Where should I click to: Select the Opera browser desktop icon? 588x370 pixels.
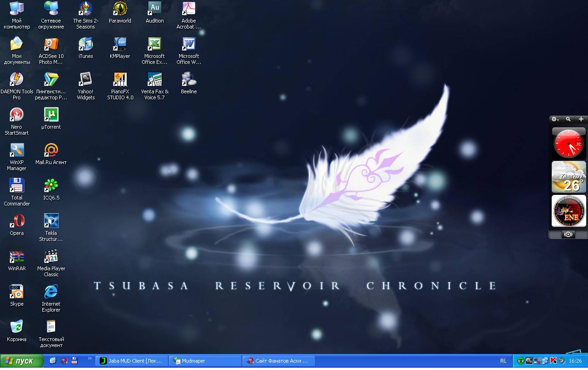(x=17, y=225)
